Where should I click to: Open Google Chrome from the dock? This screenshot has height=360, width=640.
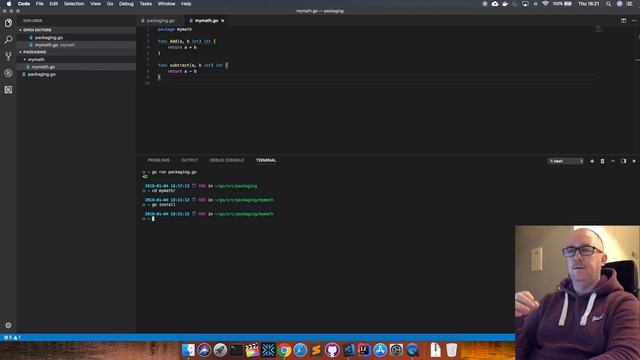coord(284,350)
